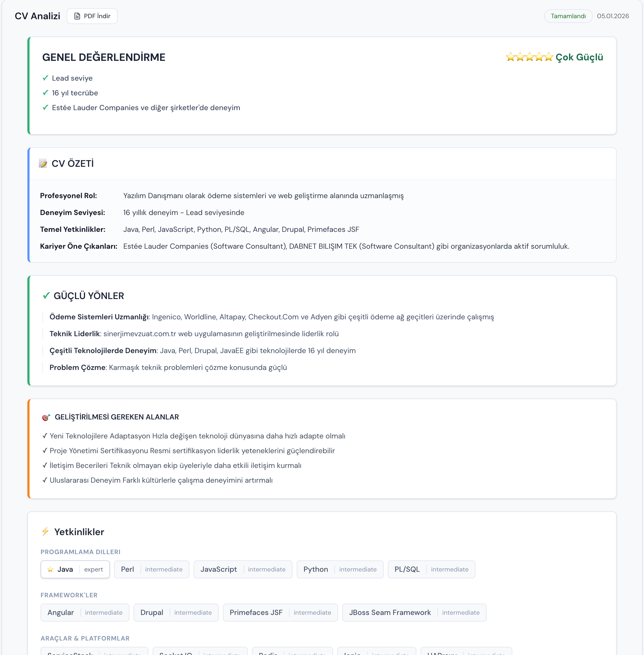Click the Çok Güçlü rating label
Image resolution: width=644 pixels, height=655 pixels.
tap(579, 57)
